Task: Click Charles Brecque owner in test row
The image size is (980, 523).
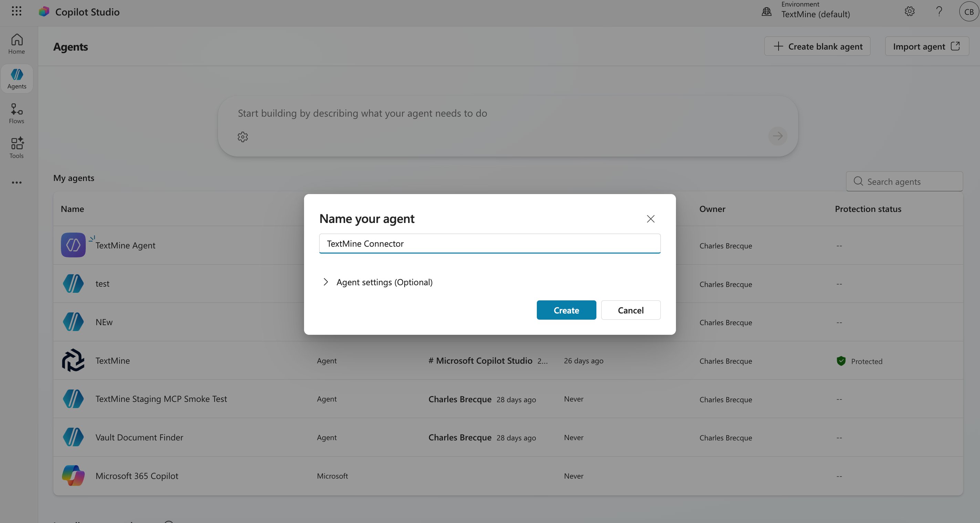Action: [x=726, y=284]
